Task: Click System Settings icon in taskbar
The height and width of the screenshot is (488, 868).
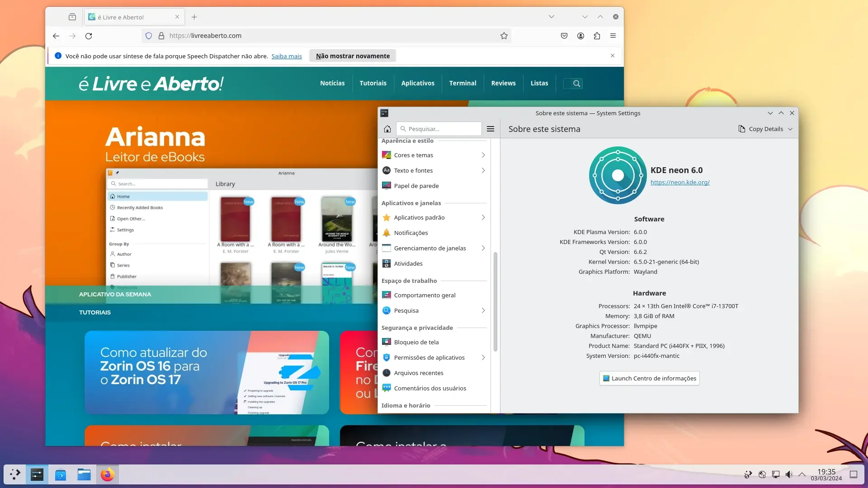Action: coord(37,474)
